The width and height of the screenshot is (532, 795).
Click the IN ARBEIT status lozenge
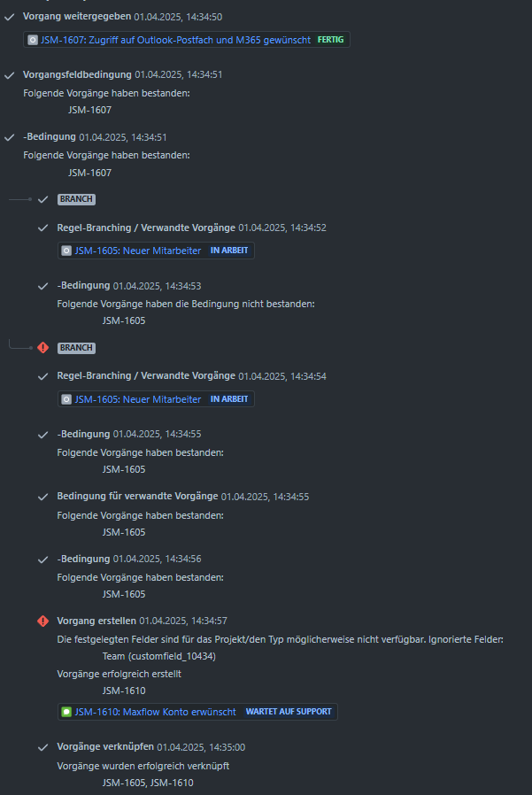[229, 251]
